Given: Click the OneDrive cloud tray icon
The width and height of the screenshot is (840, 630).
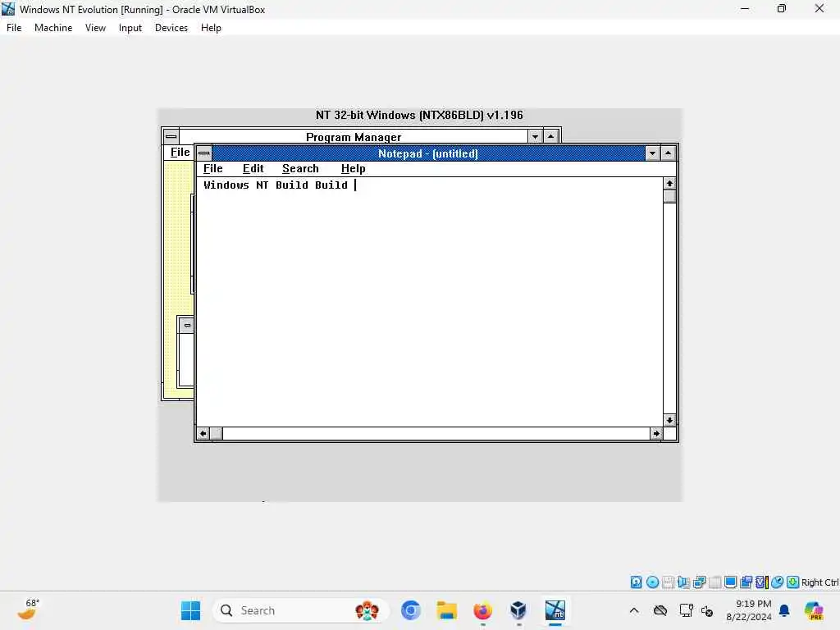Looking at the screenshot, I should tap(660, 610).
